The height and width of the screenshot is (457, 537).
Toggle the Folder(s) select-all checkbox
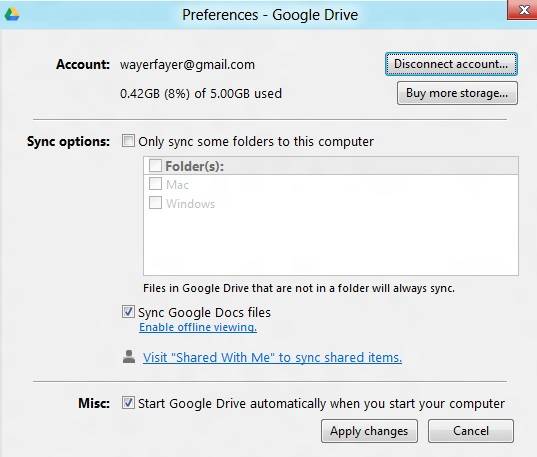click(155, 166)
